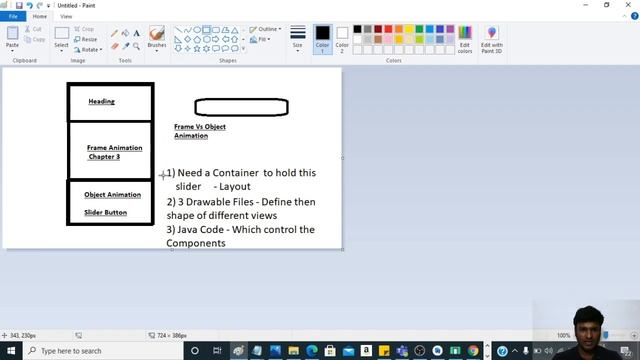Viewport: 640px width, 360px height.
Task: Open the Edit colors dialog
Action: click(x=465, y=40)
